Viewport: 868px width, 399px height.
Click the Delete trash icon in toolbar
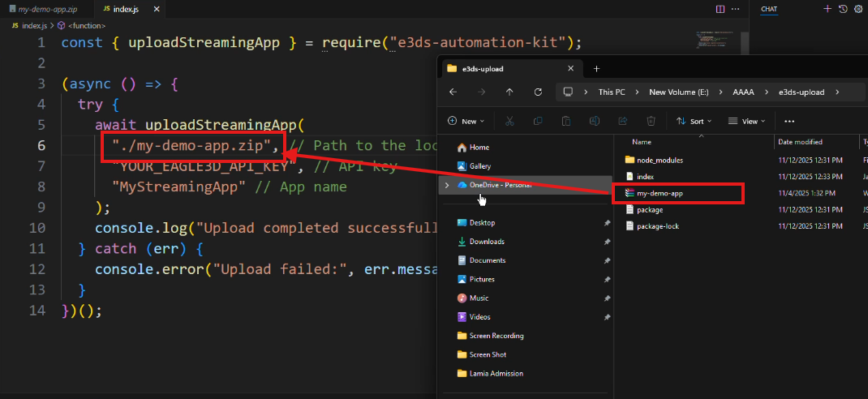coord(650,121)
